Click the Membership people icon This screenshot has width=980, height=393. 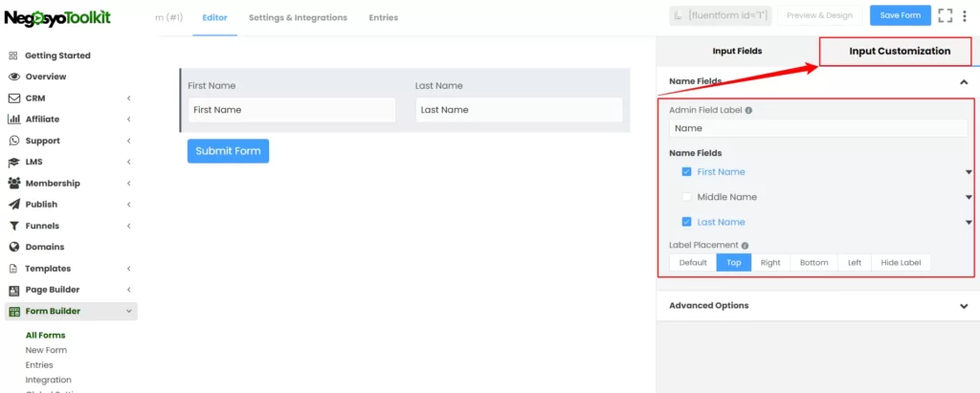pyautogui.click(x=13, y=183)
